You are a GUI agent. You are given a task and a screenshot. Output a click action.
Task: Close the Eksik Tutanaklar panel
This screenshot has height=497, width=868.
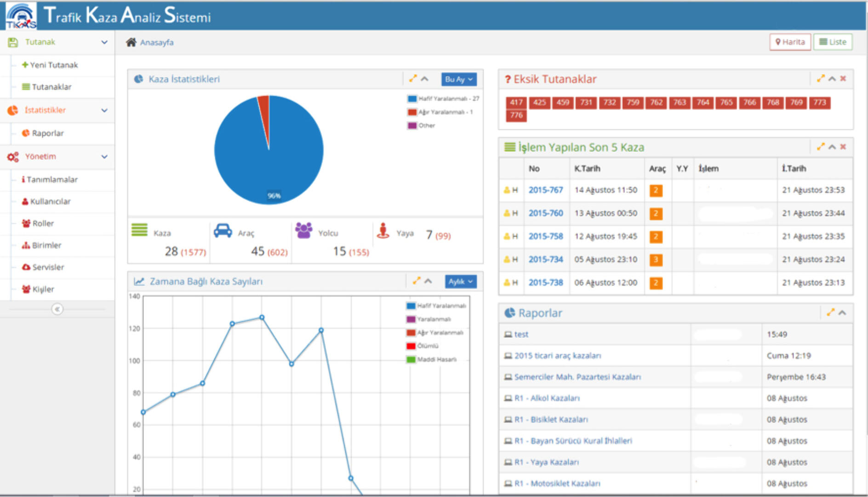point(843,79)
